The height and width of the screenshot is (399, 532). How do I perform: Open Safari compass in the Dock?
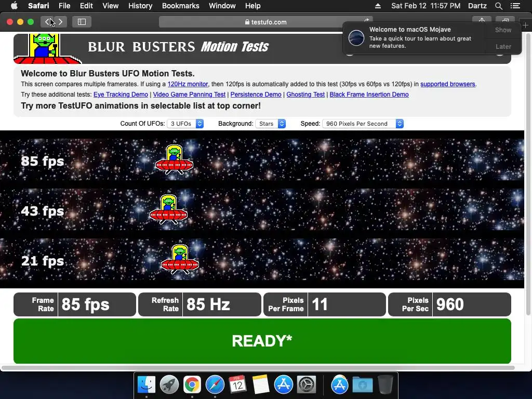tap(215, 385)
